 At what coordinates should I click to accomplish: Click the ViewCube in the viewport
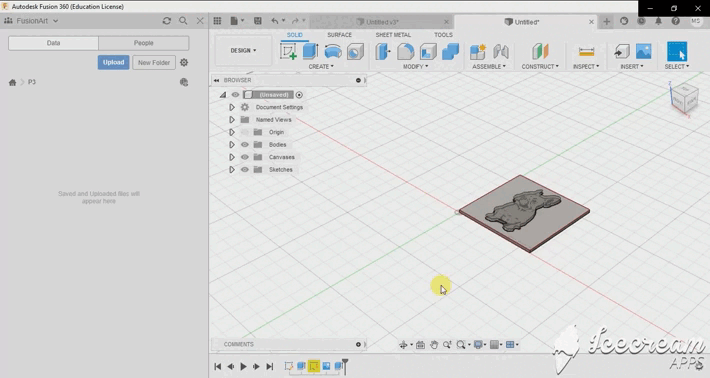684,99
